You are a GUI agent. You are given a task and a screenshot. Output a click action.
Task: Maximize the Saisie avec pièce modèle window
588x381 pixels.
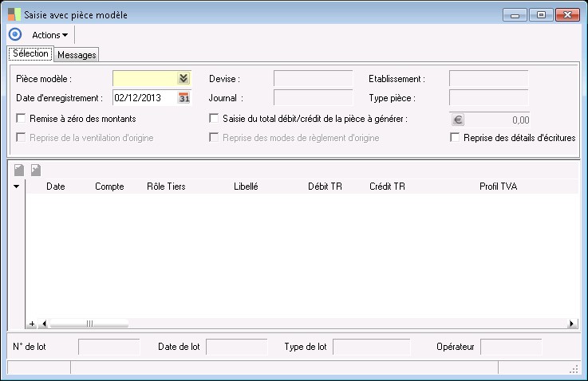point(541,15)
